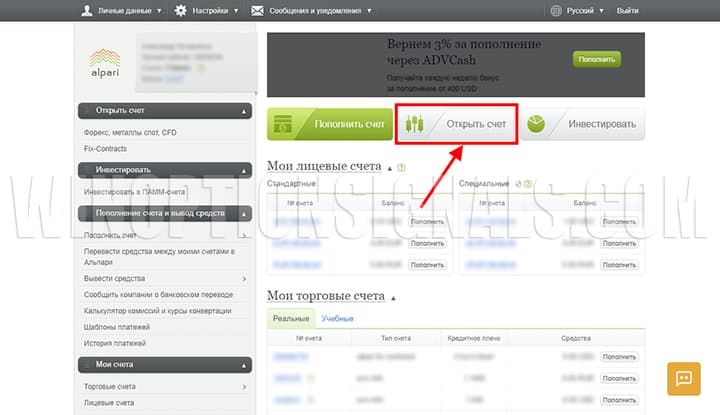Open the Настройки dropdown menu
The height and width of the screenshot is (415, 720).
(x=206, y=10)
